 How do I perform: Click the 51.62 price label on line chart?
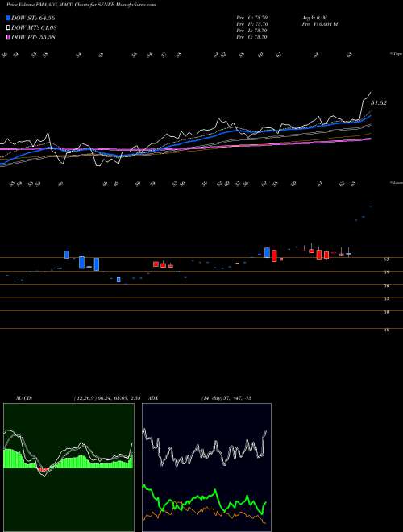tap(379, 102)
